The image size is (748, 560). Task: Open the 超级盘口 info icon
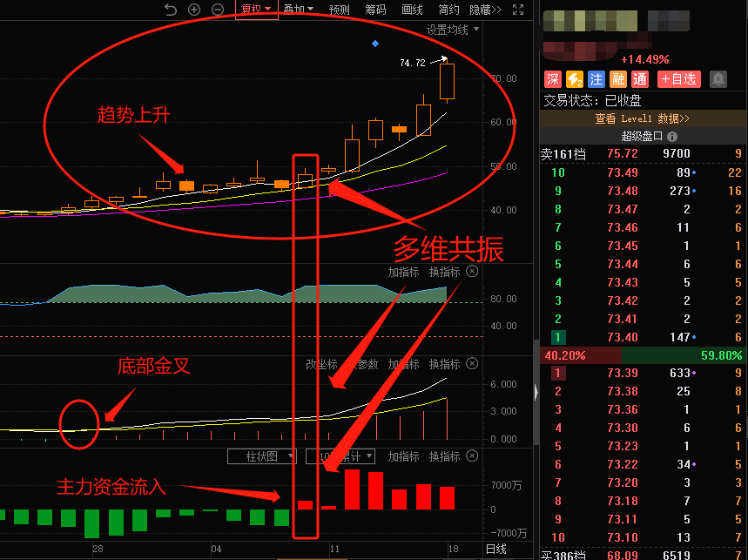[x=672, y=137]
